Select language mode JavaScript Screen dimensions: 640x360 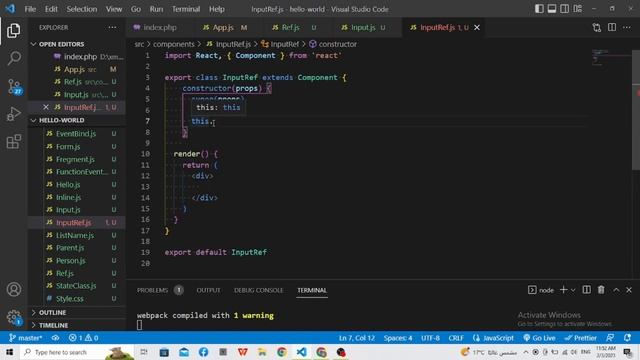pos(493,338)
